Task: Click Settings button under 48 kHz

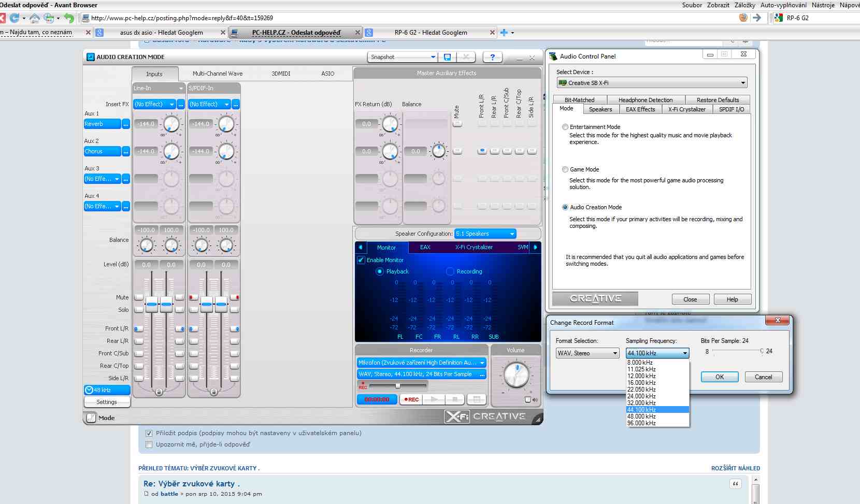Action: 107,402
